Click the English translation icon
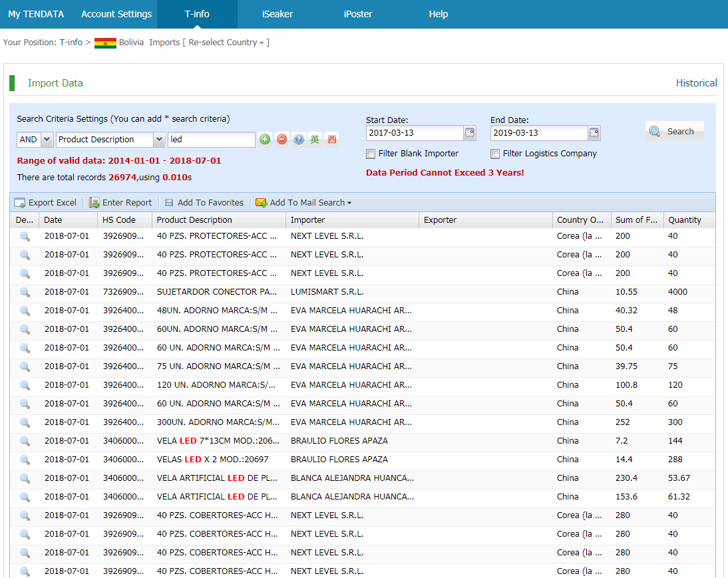 (315, 140)
